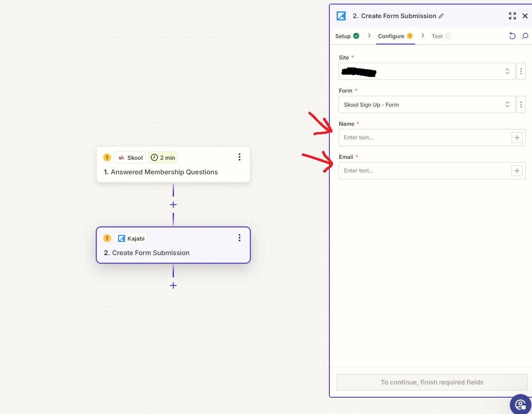This screenshot has height=414, width=532.
Task: Click the search magnifier icon in panel
Action: coord(525,36)
